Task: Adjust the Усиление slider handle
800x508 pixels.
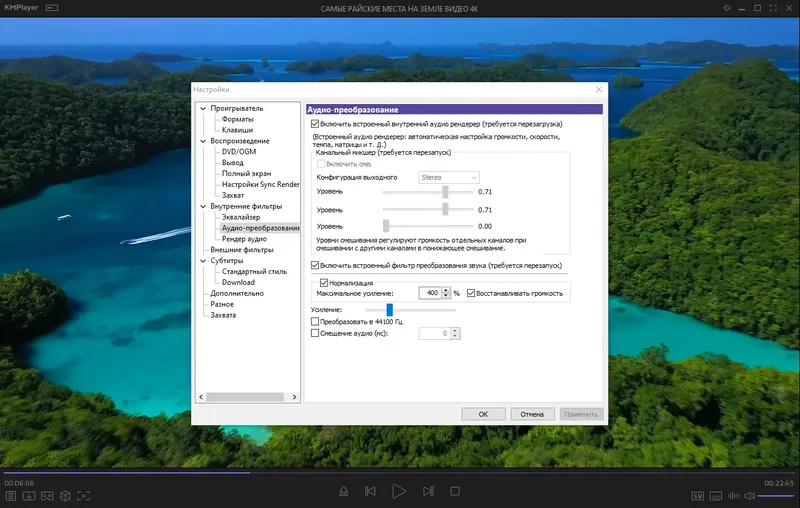Action: click(x=389, y=310)
